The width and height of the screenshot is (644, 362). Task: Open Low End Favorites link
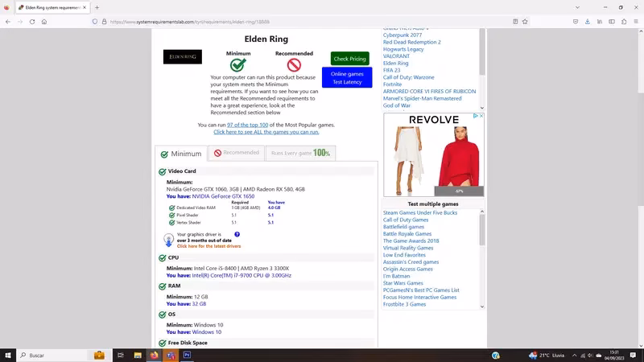pyautogui.click(x=404, y=255)
